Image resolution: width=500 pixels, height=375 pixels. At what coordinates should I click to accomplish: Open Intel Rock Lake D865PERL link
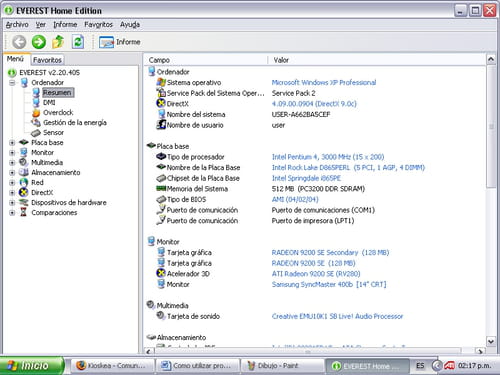pyautogui.click(x=348, y=167)
